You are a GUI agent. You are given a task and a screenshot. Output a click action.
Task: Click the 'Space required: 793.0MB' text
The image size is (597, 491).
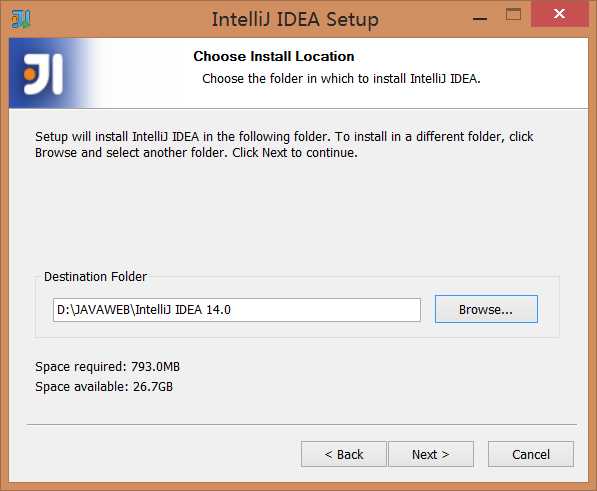point(107,367)
